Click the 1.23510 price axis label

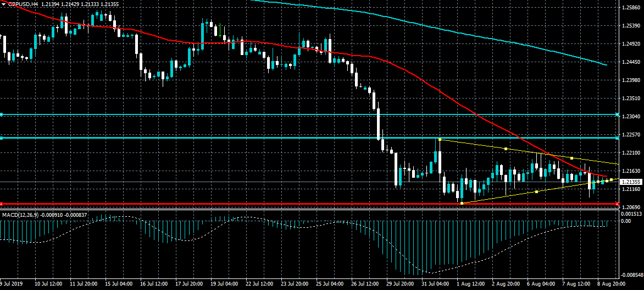[631, 99]
